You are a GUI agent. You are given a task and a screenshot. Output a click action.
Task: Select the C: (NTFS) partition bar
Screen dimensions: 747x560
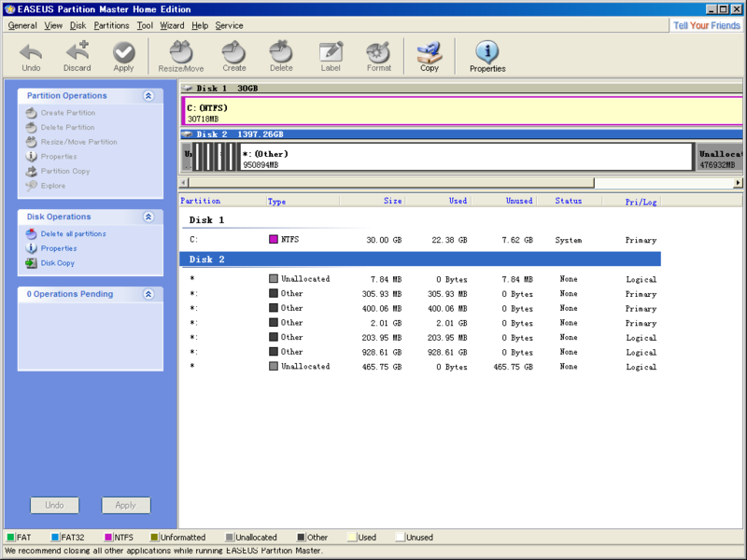click(462, 112)
